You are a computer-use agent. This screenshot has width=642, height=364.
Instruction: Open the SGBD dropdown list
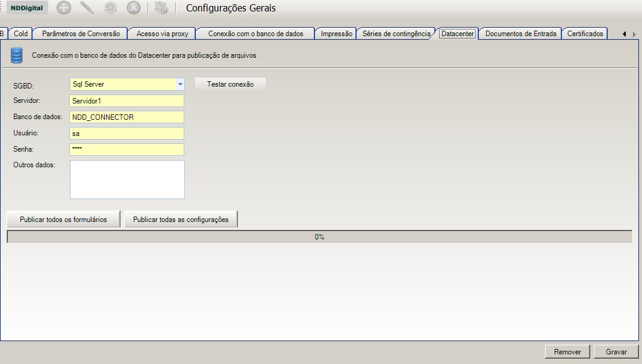pyautogui.click(x=180, y=84)
